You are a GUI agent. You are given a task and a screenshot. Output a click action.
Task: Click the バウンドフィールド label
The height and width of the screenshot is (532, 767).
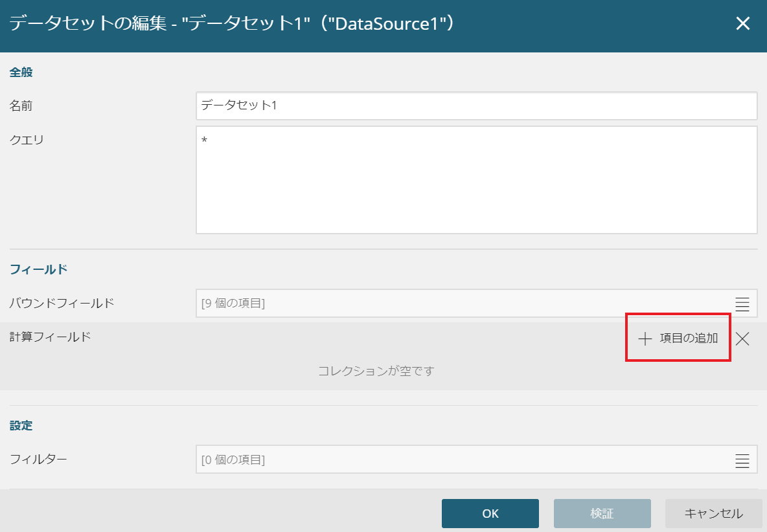point(62,303)
